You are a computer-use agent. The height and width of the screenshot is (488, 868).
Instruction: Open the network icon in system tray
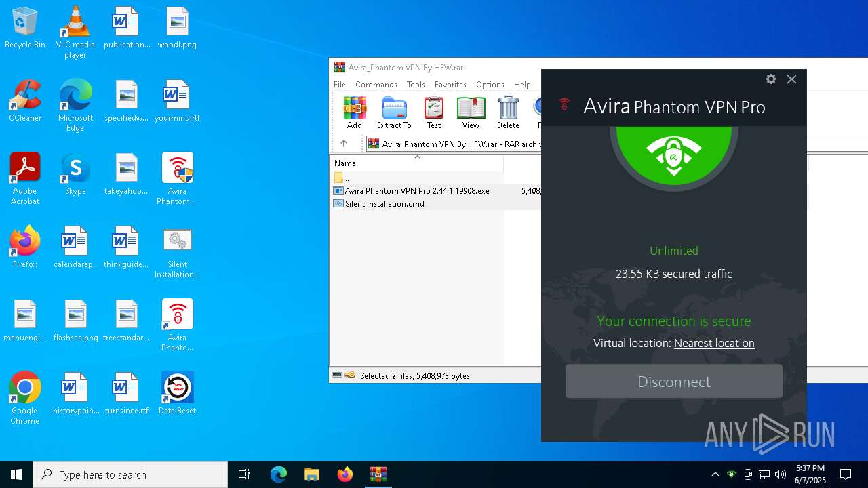(x=764, y=474)
